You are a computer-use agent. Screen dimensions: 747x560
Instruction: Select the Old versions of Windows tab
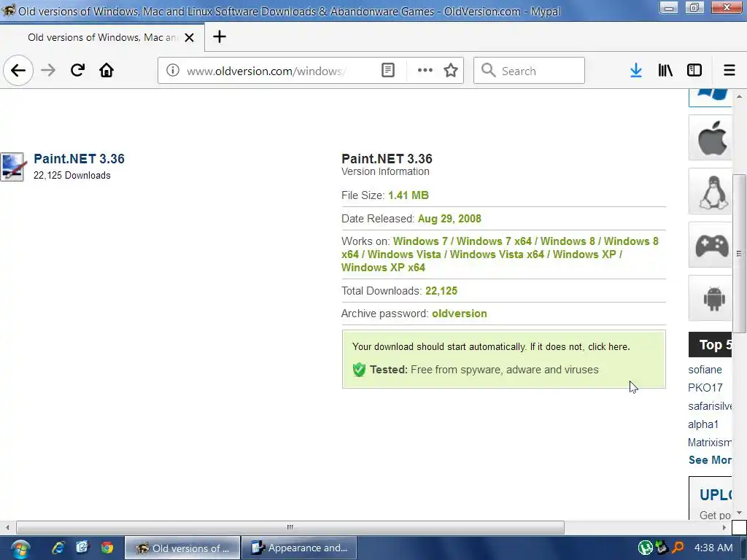102,37
